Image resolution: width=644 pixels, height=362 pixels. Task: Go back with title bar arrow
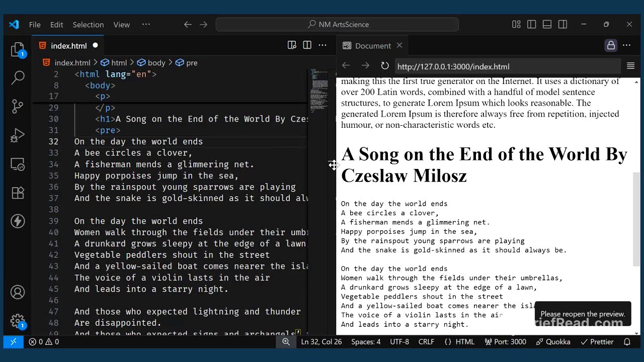point(188,24)
